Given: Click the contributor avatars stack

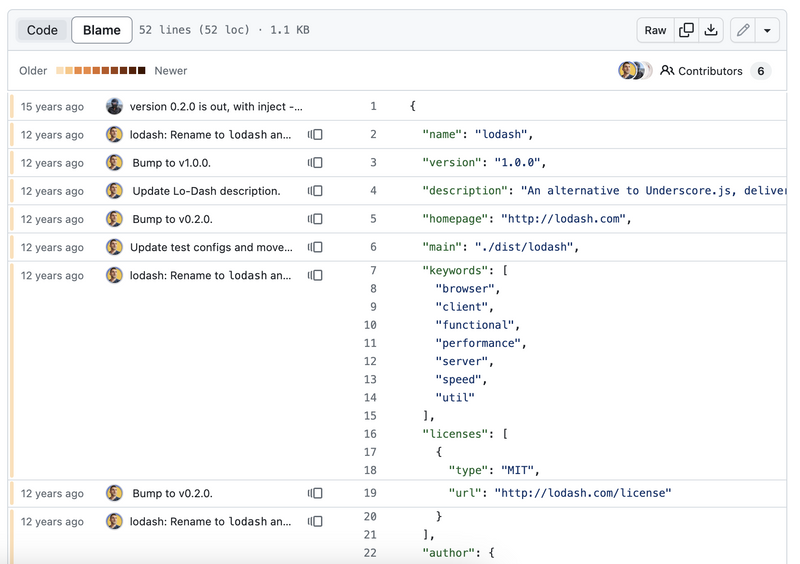Looking at the screenshot, I should (x=635, y=70).
